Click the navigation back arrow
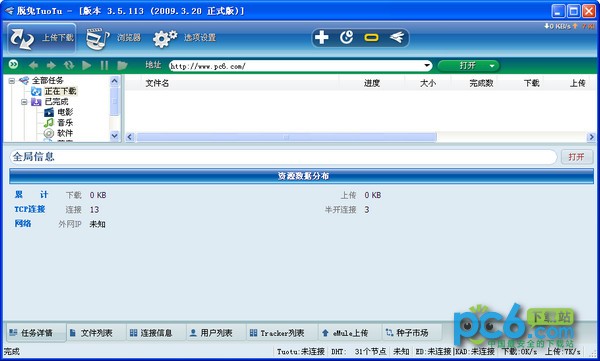This screenshot has width=600, height=361. click(33, 65)
